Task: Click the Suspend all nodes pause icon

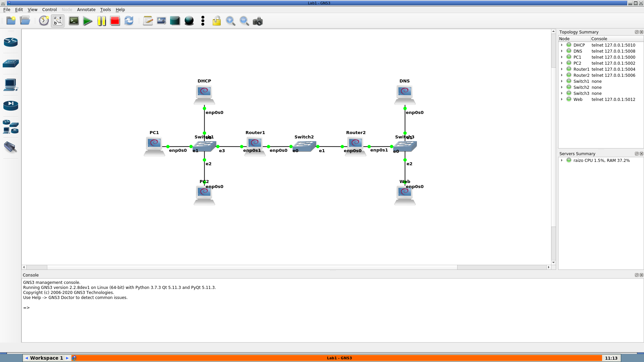Action: pos(101,21)
